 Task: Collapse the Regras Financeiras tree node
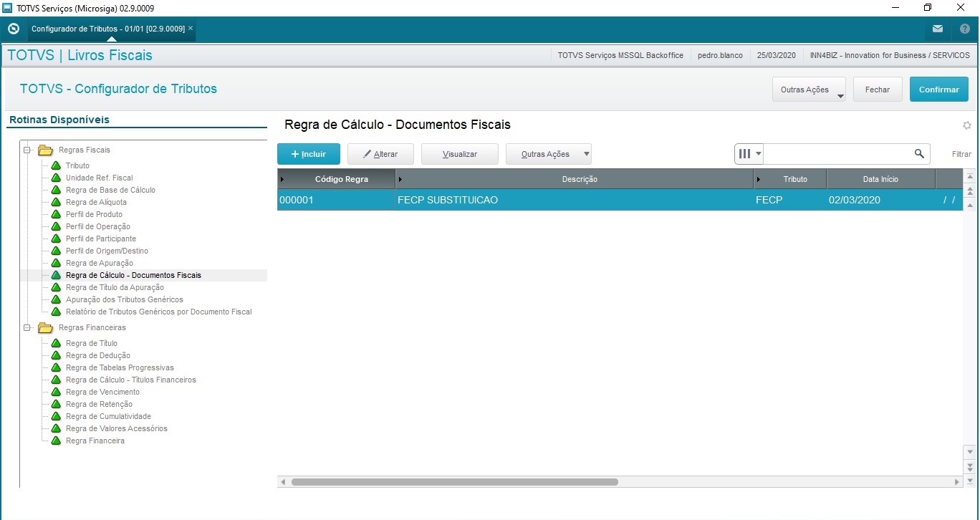(27, 328)
